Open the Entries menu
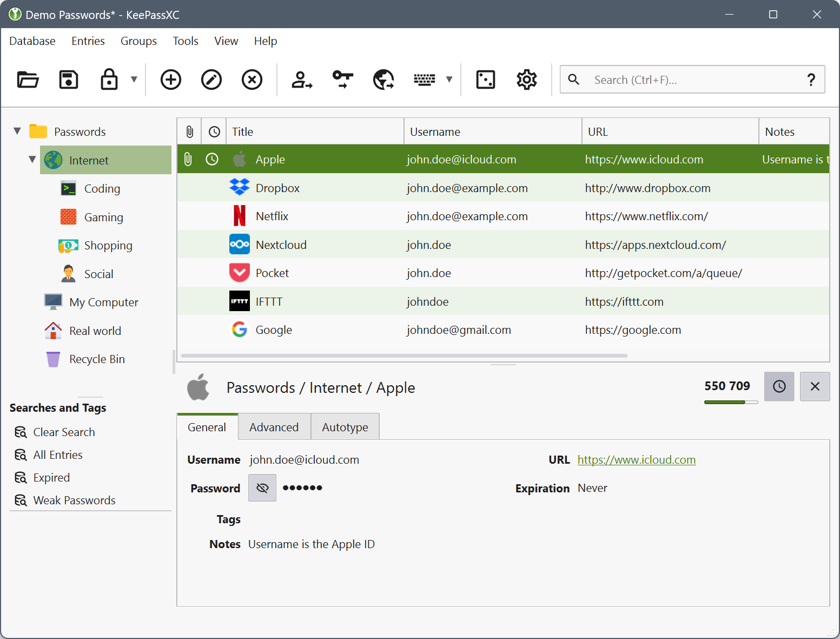The image size is (840, 639). (x=88, y=41)
